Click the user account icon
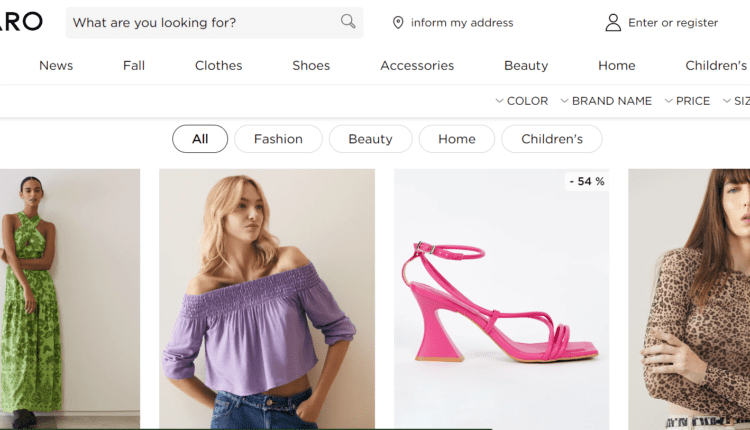Screen dimensions: 750x430 tap(613, 23)
